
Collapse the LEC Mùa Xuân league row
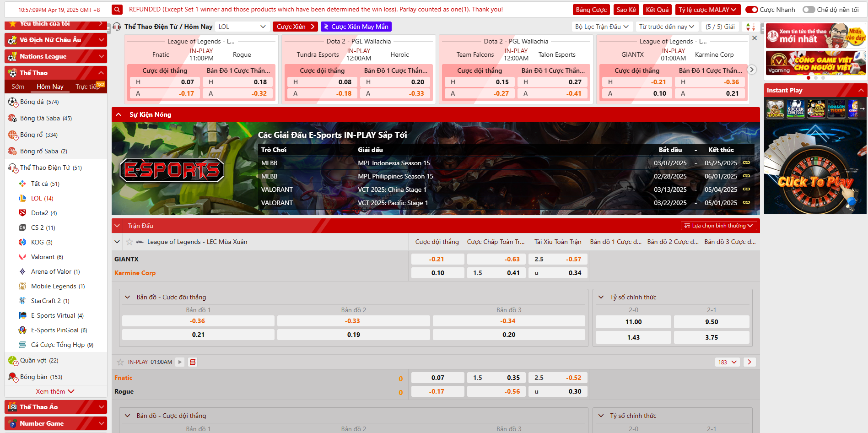[117, 242]
